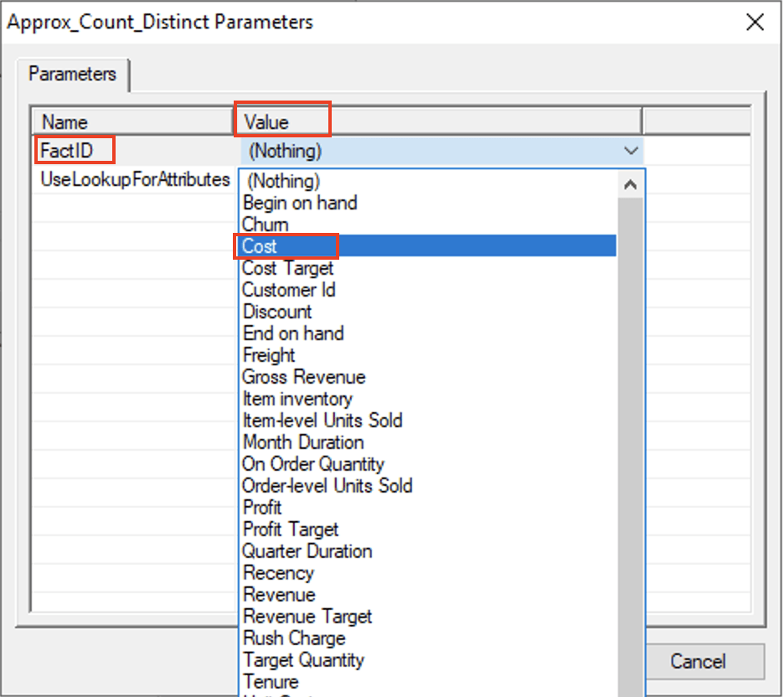Select Cost from the dropdown list
784x697 pixels.
click(x=260, y=246)
